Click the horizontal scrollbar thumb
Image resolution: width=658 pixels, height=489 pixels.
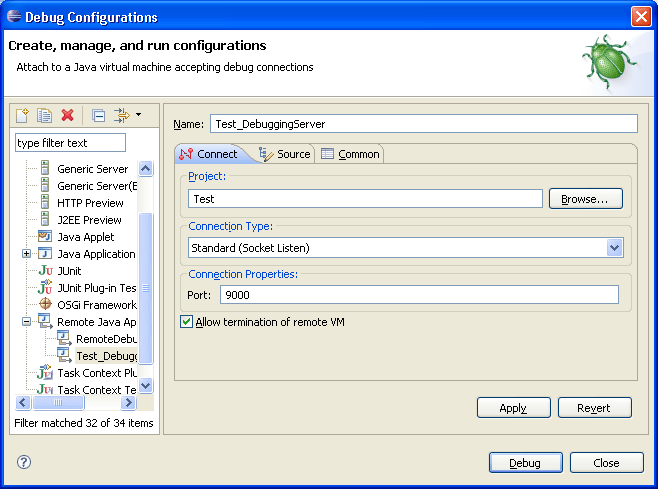pos(58,403)
